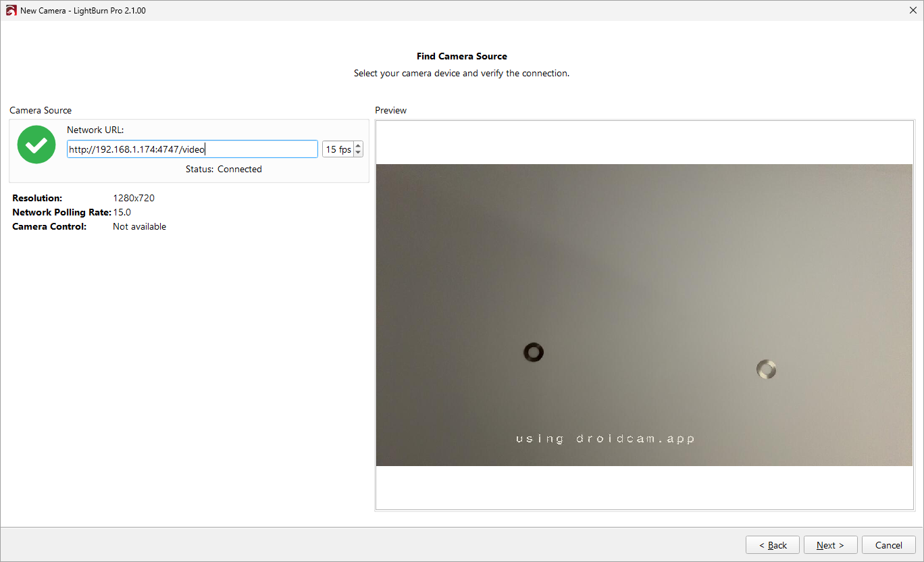Click the 15 fps value field
The height and width of the screenshot is (562, 924).
point(338,149)
